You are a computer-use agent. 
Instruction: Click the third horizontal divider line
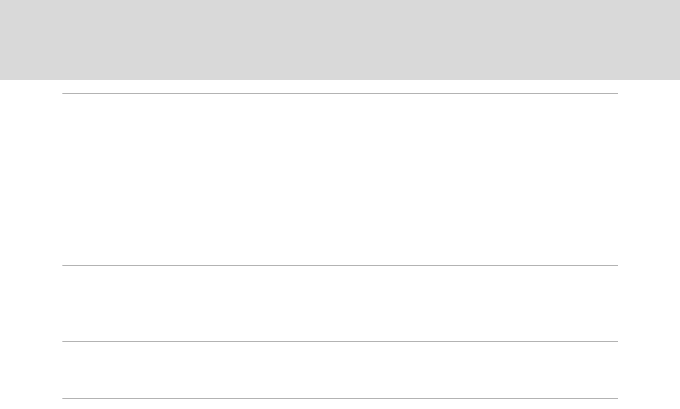point(340,341)
